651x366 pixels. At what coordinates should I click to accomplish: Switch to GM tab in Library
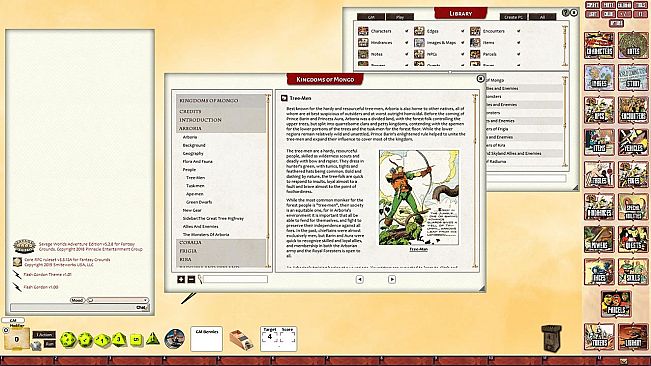(371, 17)
